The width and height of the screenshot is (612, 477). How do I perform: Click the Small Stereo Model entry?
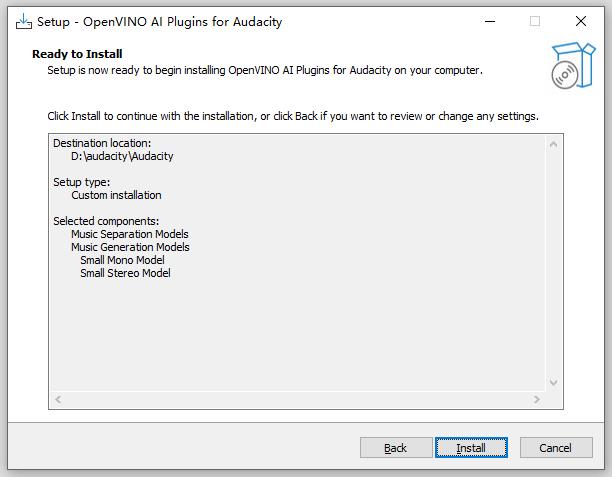pos(125,273)
